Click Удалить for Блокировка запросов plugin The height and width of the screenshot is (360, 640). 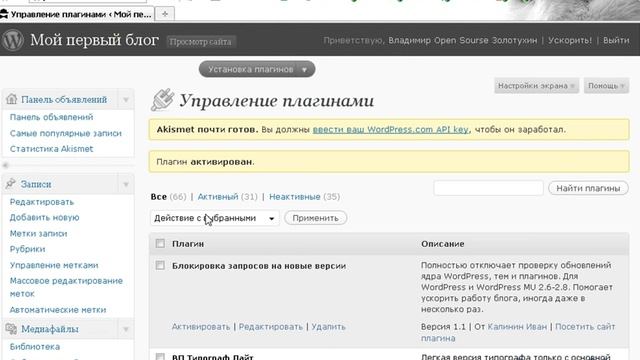point(329,327)
